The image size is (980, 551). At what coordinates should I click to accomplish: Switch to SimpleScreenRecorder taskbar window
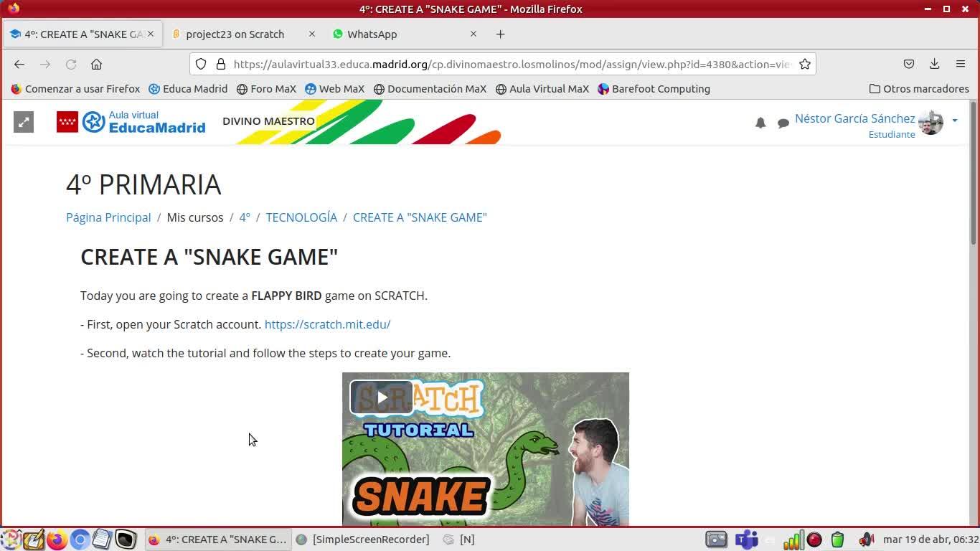point(363,540)
